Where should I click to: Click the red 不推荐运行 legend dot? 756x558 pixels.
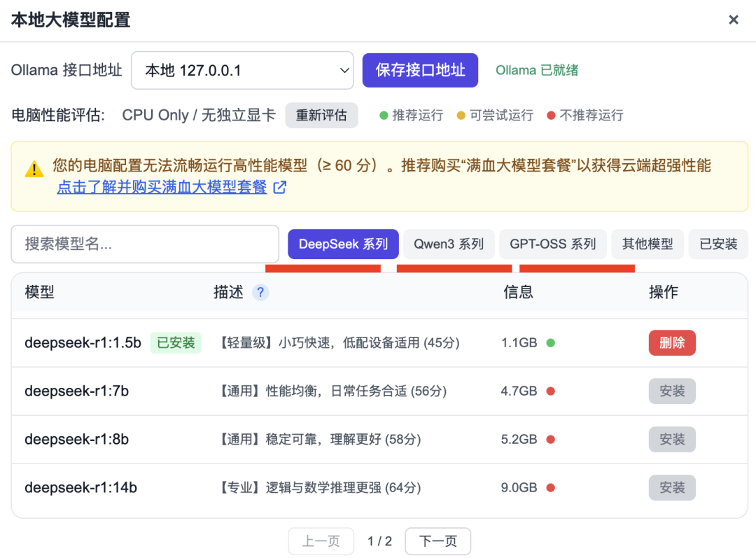[x=551, y=116]
